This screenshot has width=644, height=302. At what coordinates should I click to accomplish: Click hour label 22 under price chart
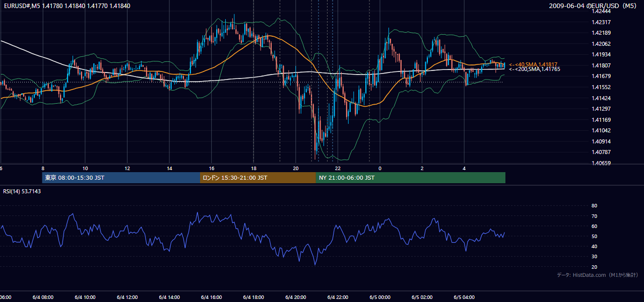(338, 168)
